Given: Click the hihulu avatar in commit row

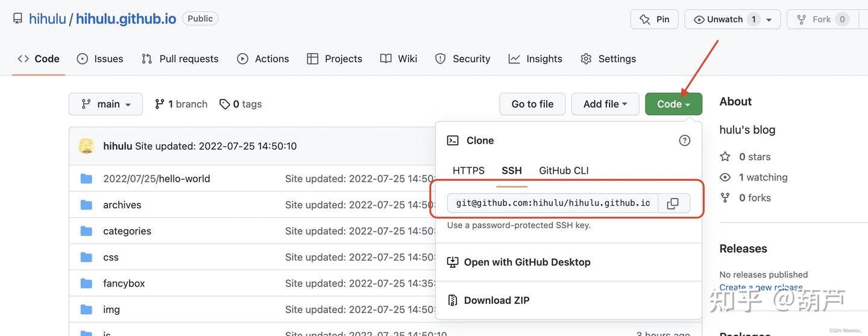Looking at the screenshot, I should [x=86, y=146].
